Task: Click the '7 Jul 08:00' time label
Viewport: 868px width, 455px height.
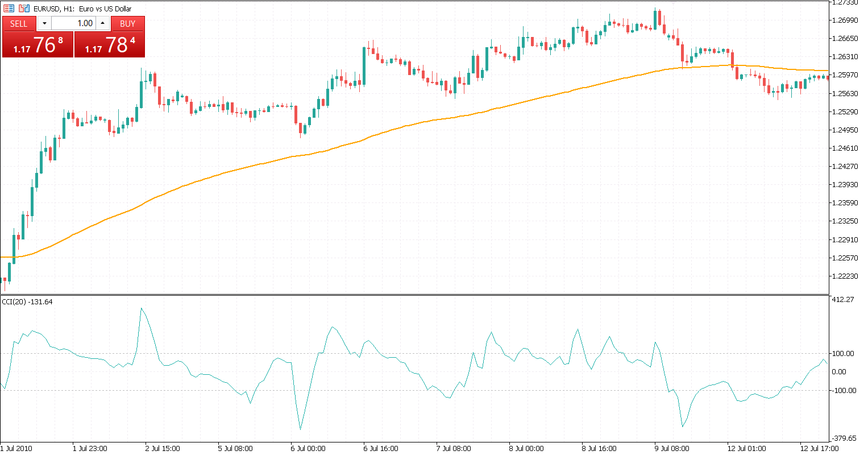Action: [454, 448]
